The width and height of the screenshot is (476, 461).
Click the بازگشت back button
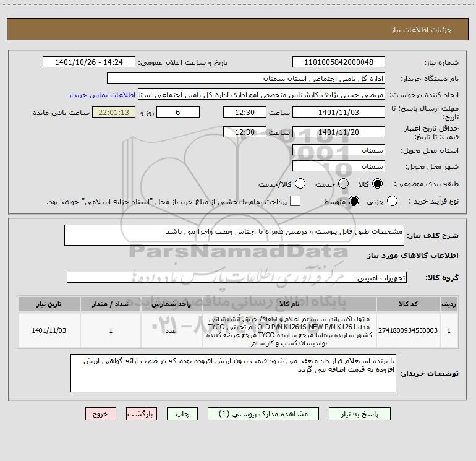coord(142,414)
